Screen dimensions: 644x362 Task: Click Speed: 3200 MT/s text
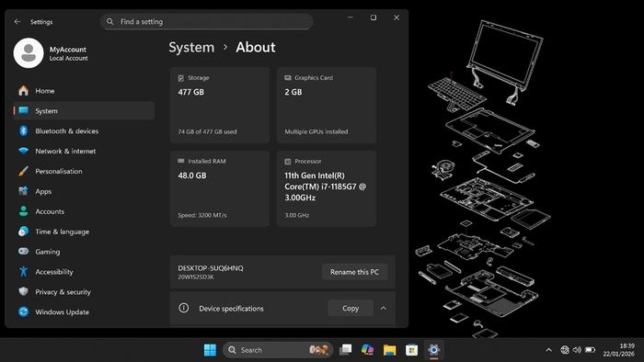(202, 215)
